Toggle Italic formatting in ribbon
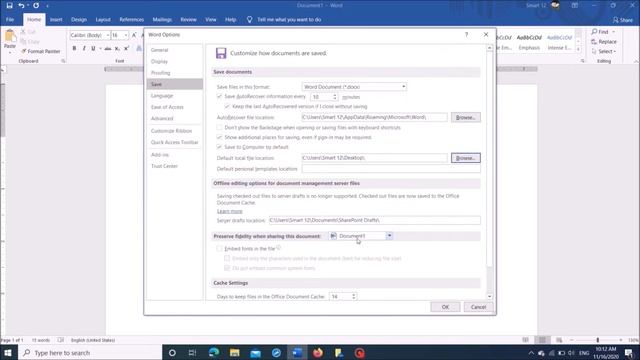Image resolution: width=640 pixels, height=360 pixels. (84, 48)
